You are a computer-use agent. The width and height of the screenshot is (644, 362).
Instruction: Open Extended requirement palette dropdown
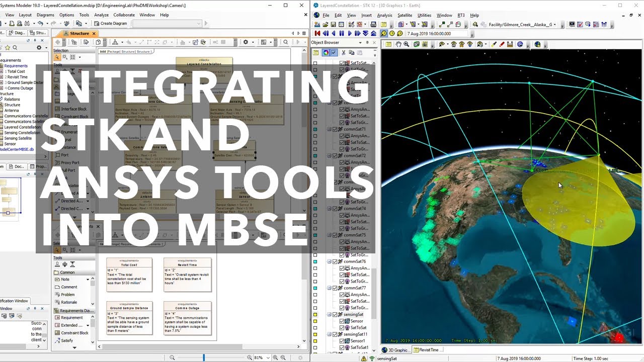(88, 325)
